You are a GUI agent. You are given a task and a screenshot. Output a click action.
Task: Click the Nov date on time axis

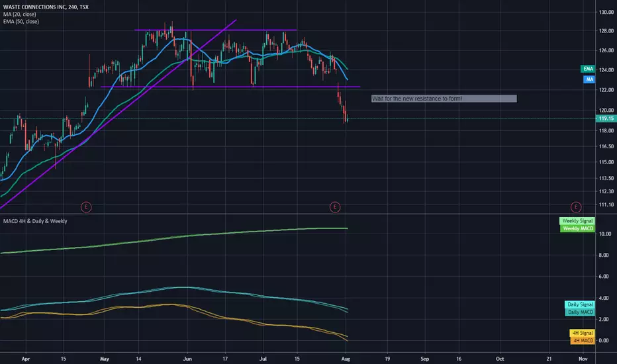(x=583, y=359)
